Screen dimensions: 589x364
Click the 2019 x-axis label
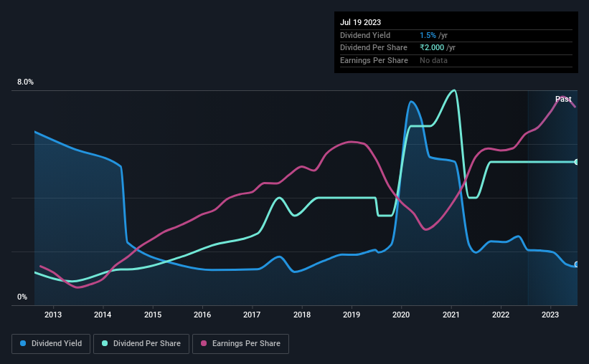pyautogui.click(x=352, y=315)
